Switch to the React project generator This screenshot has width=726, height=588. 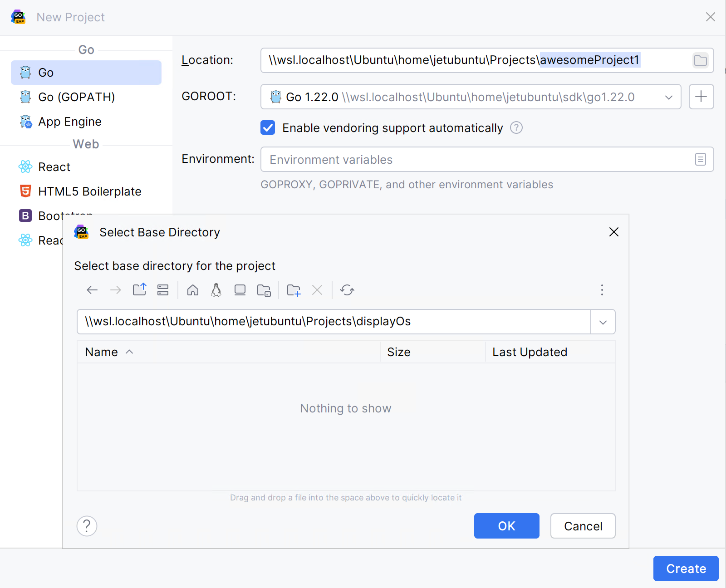(x=54, y=167)
